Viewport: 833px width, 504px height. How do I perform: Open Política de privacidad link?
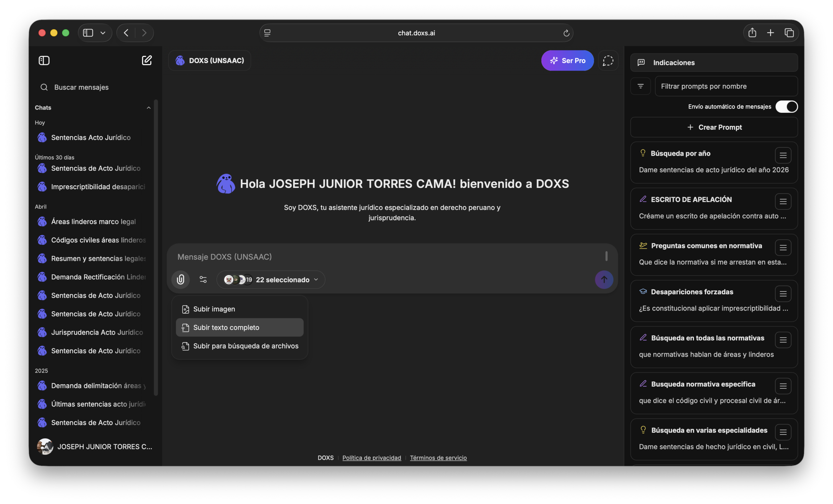click(x=372, y=458)
